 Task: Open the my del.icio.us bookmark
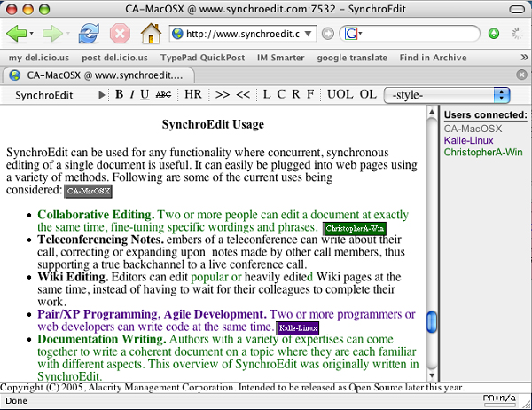[39, 58]
